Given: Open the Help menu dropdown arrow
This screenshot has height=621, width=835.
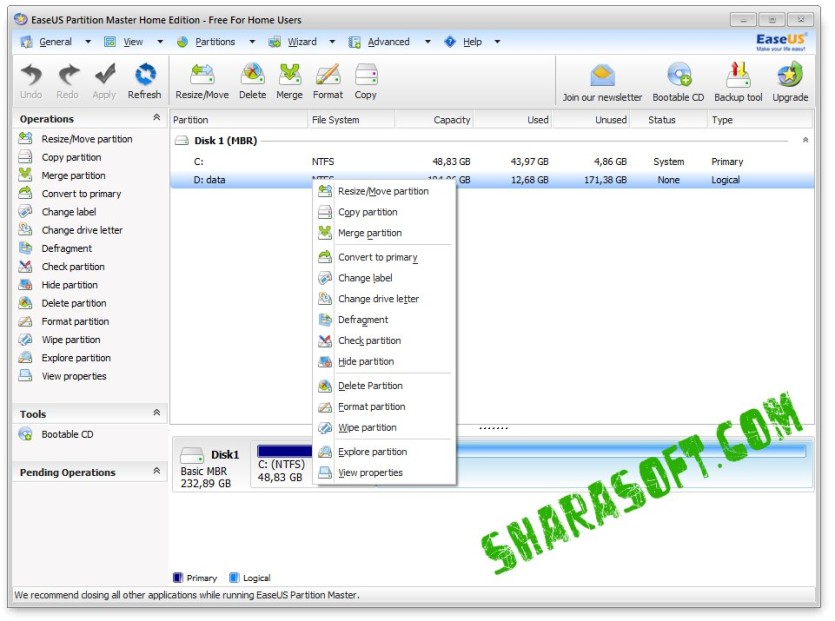Looking at the screenshot, I should click(497, 42).
